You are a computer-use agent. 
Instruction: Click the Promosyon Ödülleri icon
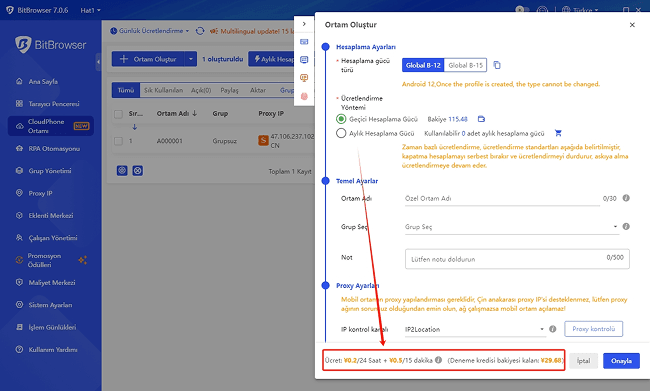tap(19, 260)
